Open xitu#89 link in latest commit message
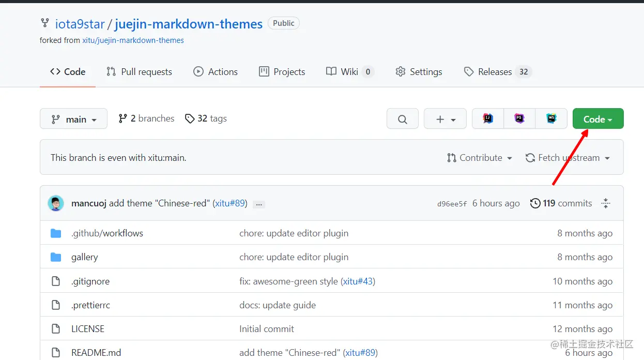This screenshot has height=360, width=644. click(230, 203)
